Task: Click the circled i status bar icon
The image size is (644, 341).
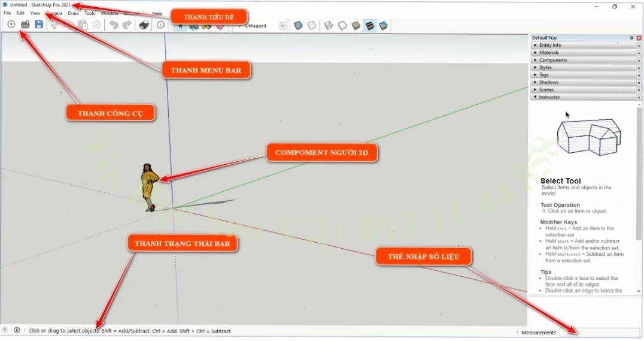Action: (17, 330)
